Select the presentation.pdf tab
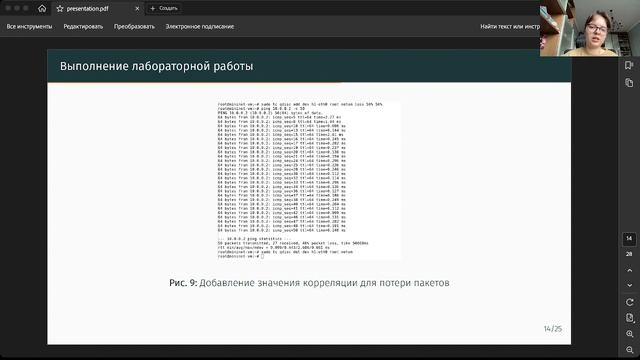 [x=98, y=9]
